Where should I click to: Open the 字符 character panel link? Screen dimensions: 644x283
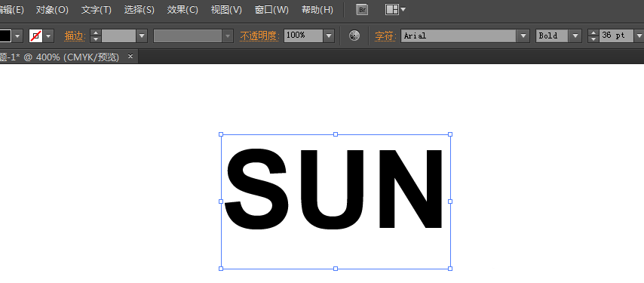385,36
